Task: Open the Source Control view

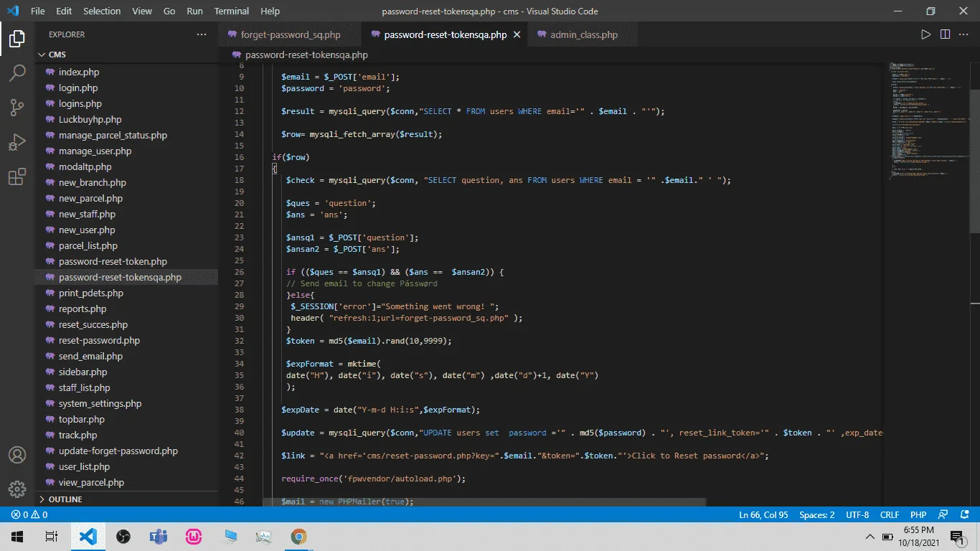Action: pos(17,108)
